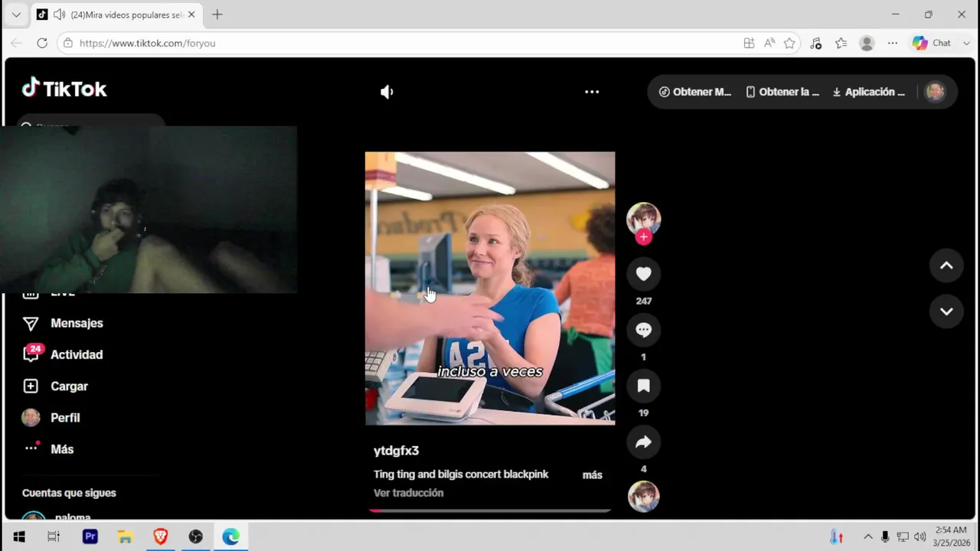Open the three-dot video options menu
The height and width of the screenshot is (551, 980).
[x=592, y=92]
